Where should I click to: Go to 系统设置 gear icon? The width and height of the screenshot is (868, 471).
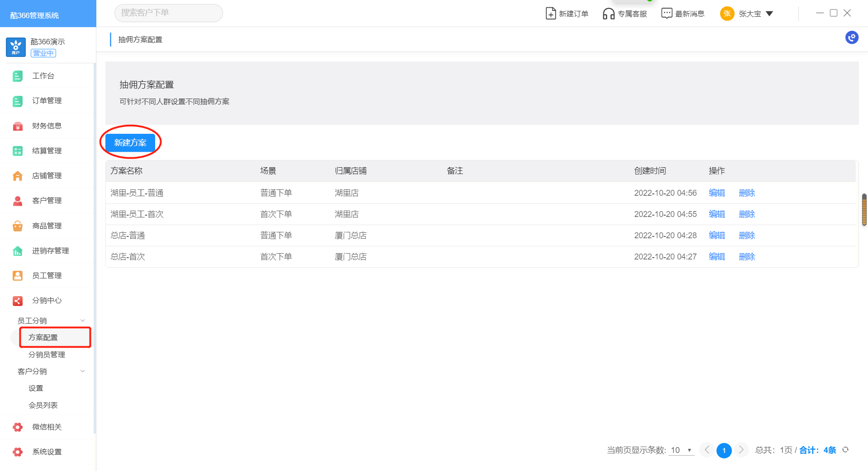pos(18,452)
